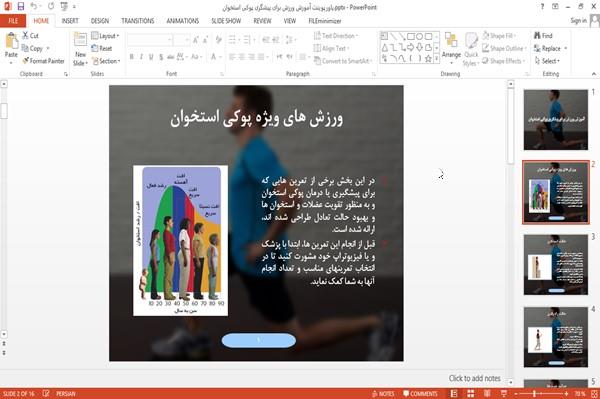The height and width of the screenshot is (399, 600).
Task: Toggle COMMENTS pane in status bar
Action: pos(420,394)
